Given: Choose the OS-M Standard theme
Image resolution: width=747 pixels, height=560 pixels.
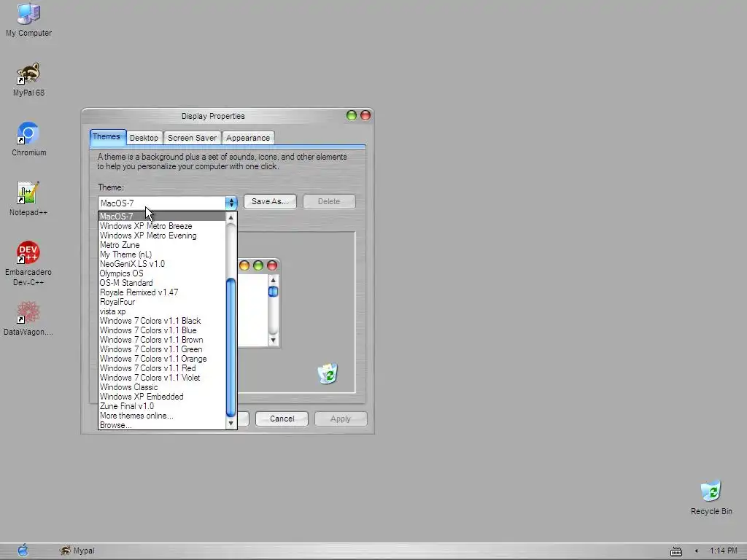Looking at the screenshot, I should click(161, 283).
